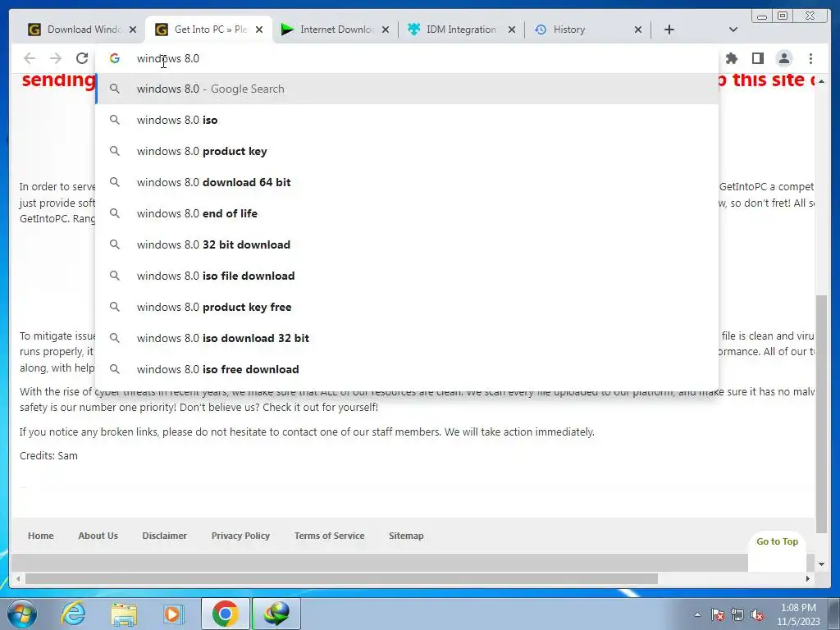Reload the page with the refresh icon
Image resolution: width=840 pixels, height=630 pixels.
tap(82, 58)
